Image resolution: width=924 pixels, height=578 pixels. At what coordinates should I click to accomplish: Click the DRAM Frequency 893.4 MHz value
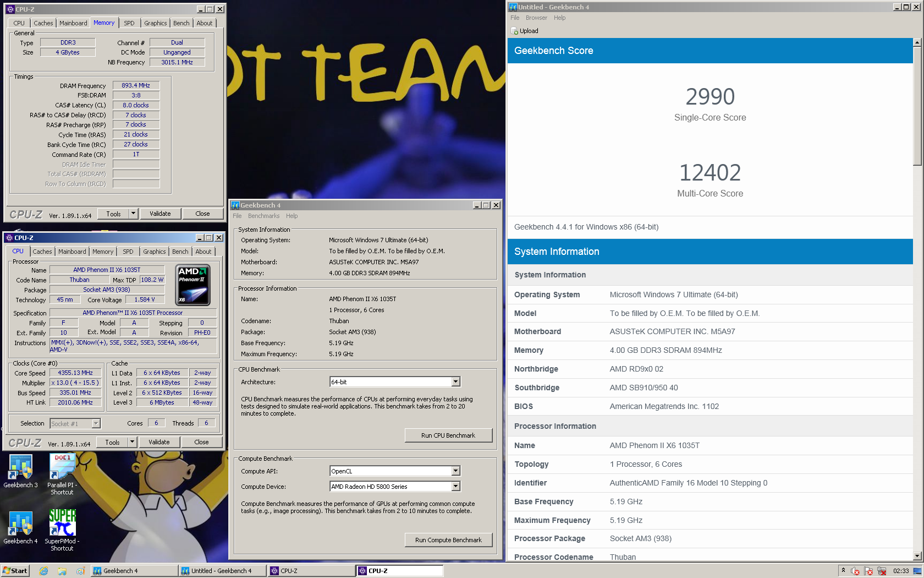pyautogui.click(x=136, y=85)
